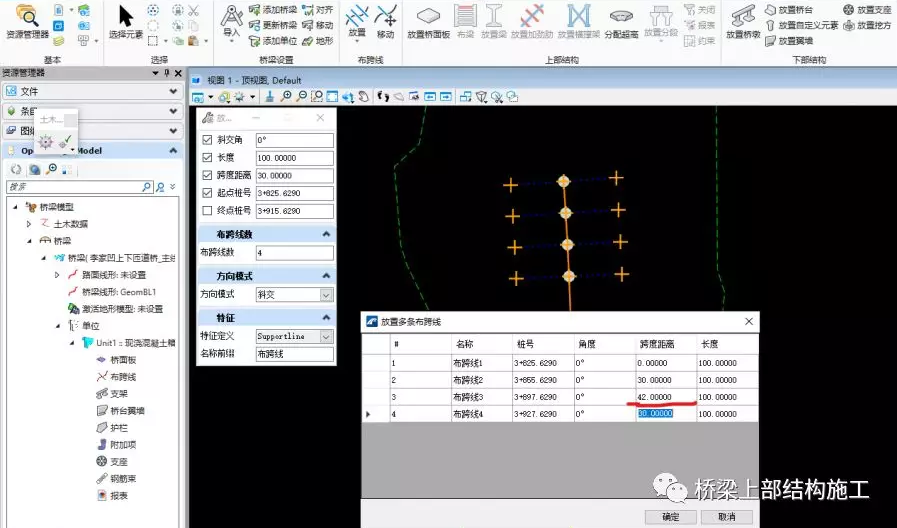Select 钢筋束 in the tree
The width and height of the screenshot is (897, 528).
(116, 479)
